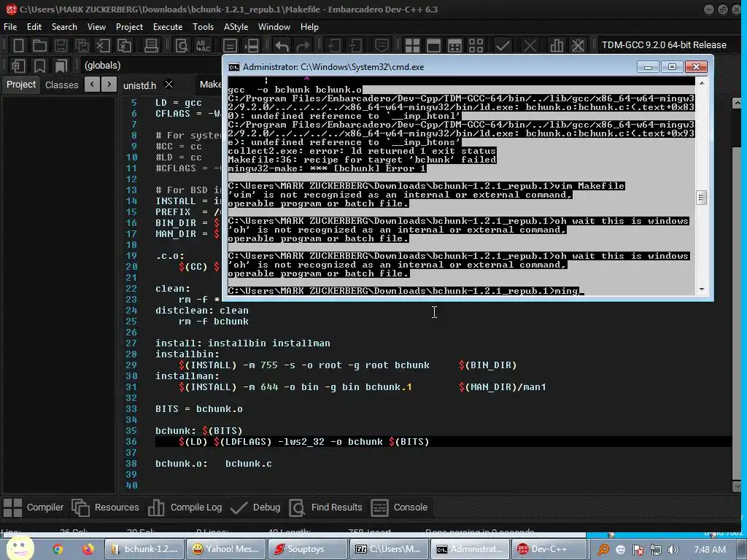747x560 pixels.
Task: Click the Goto Line toolbar icon
Action: point(251,46)
